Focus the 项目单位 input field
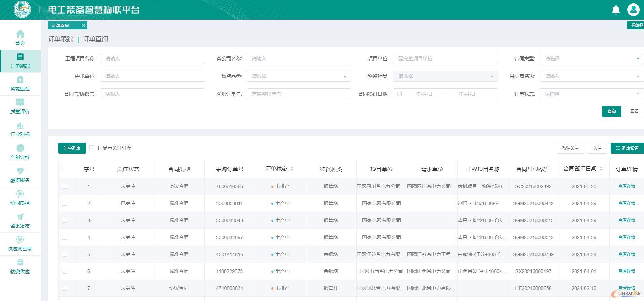 [x=445, y=59]
